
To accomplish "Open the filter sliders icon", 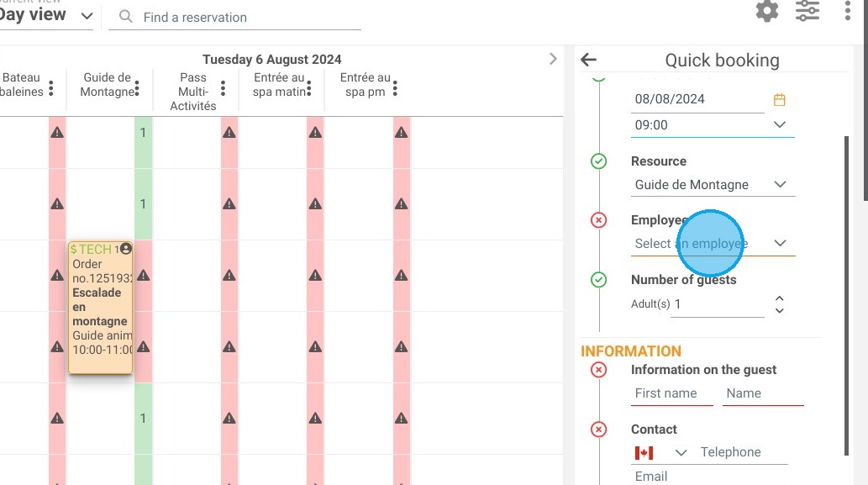I will click(x=808, y=11).
